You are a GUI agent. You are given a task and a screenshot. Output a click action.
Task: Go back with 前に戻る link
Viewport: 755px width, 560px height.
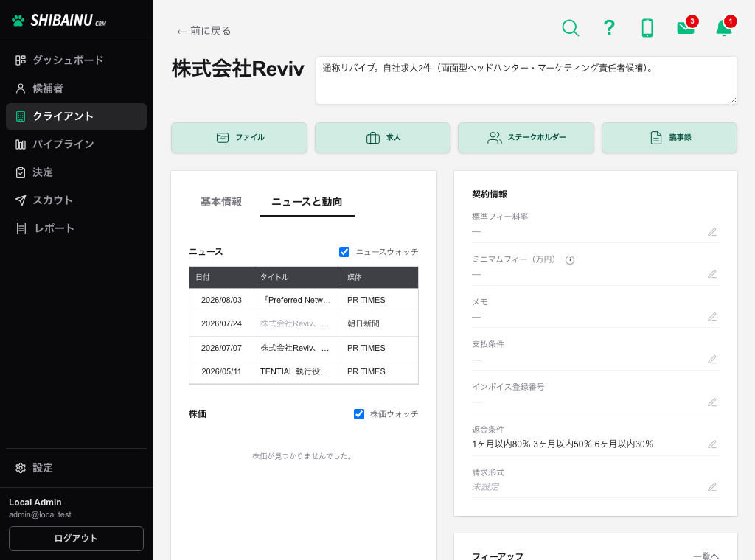pyautogui.click(x=203, y=31)
